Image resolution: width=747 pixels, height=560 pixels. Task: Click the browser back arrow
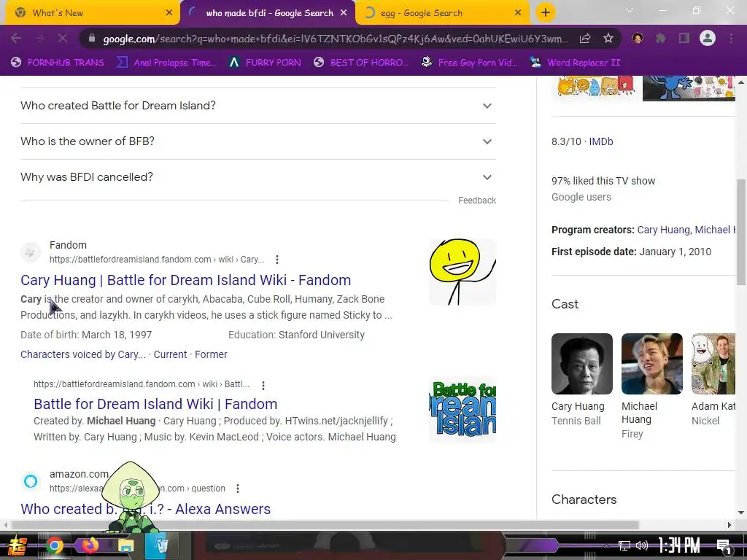(16, 38)
